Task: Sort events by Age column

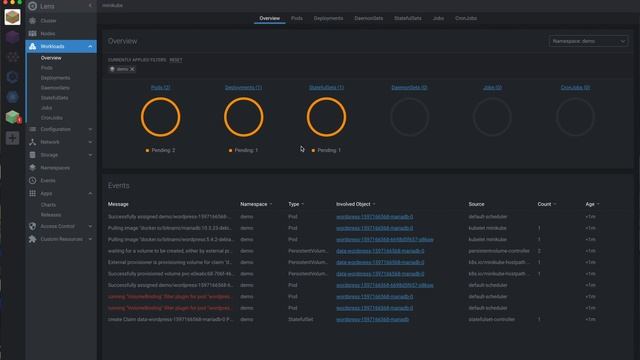Action: [x=592, y=204]
